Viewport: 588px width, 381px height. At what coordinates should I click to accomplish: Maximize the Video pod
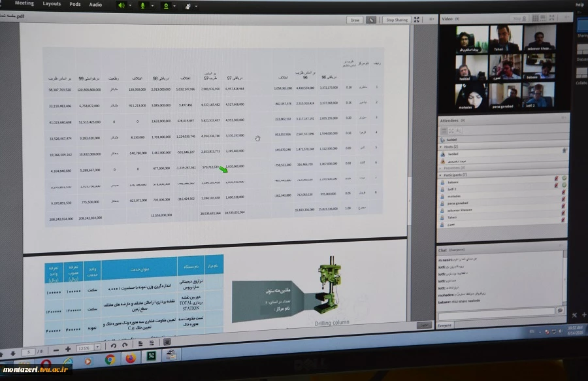click(552, 18)
